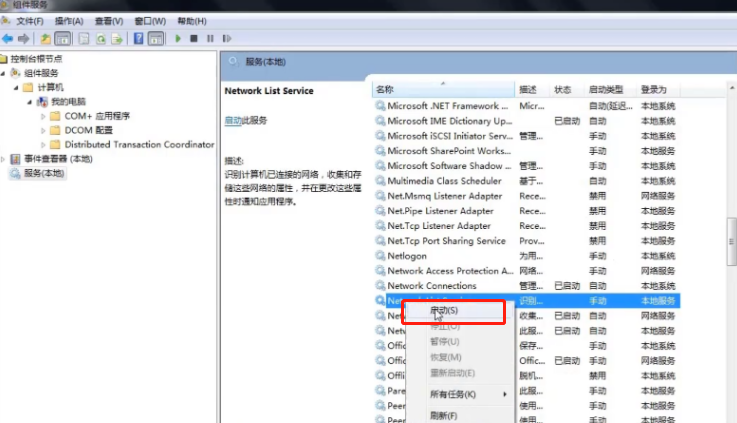Image resolution: width=737 pixels, height=423 pixels.
Task: Click the Up one level folder icon
Action: click(x=45, y=39)
